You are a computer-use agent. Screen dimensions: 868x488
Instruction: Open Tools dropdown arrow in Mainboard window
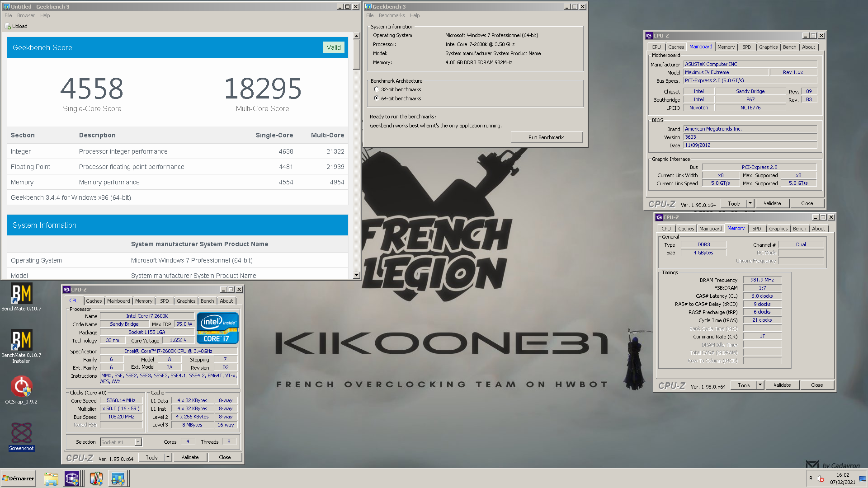point(750,203)
